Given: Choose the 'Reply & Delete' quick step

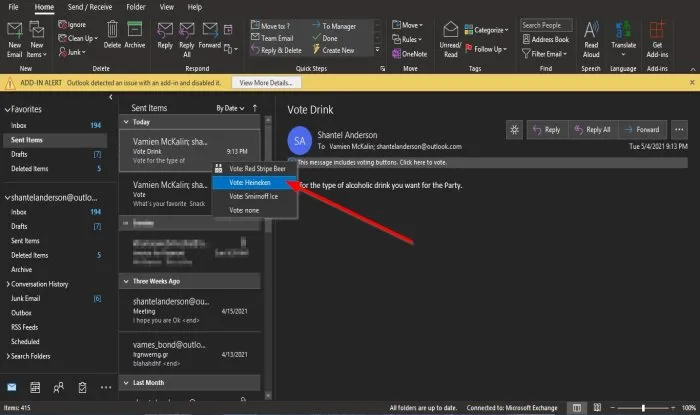Looking at the screenshot, I should [x=276, y=50].
